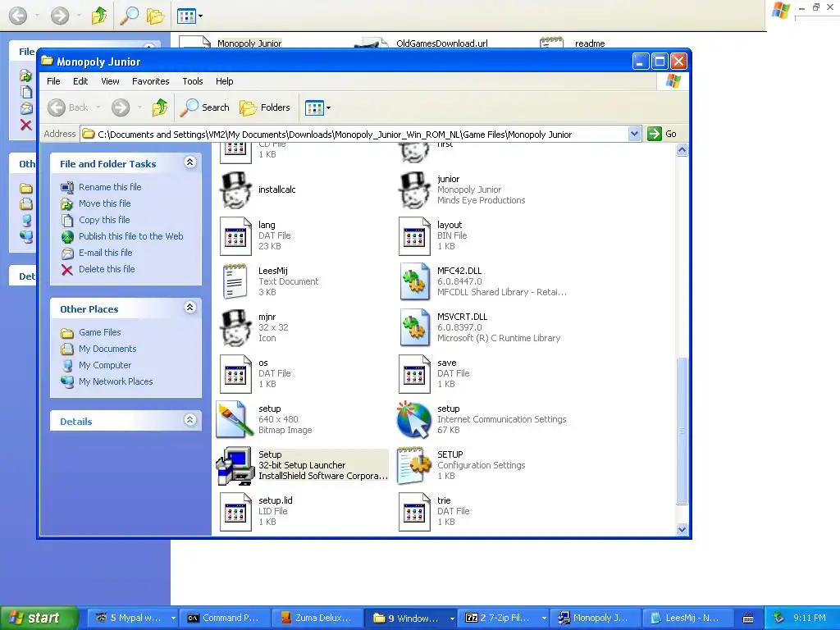Click the Forward arrow in Monopoly Junior window
Image resolution: width=840 pixels, height=630 pixels.
[x=121, y=107]
